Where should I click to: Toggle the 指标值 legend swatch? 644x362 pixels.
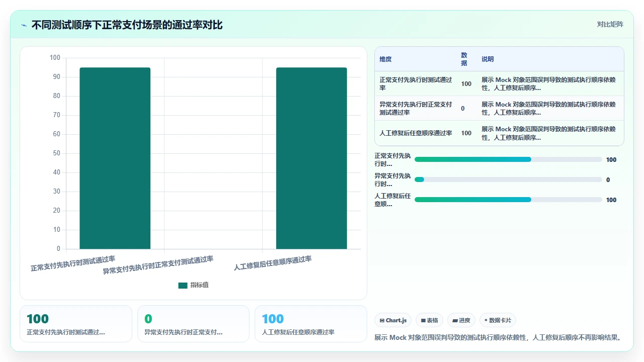click(x=183, y=286)
